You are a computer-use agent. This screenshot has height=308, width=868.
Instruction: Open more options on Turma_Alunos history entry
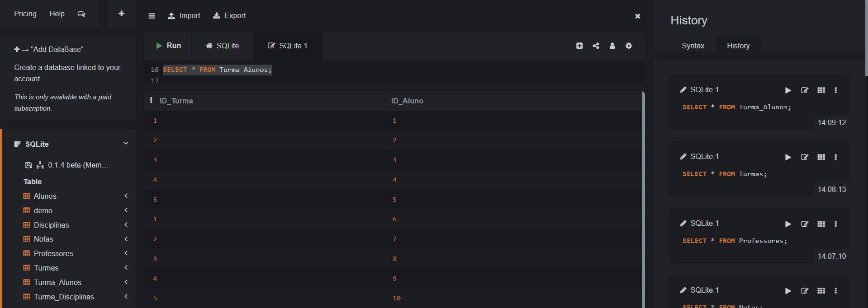click(835, 90)
